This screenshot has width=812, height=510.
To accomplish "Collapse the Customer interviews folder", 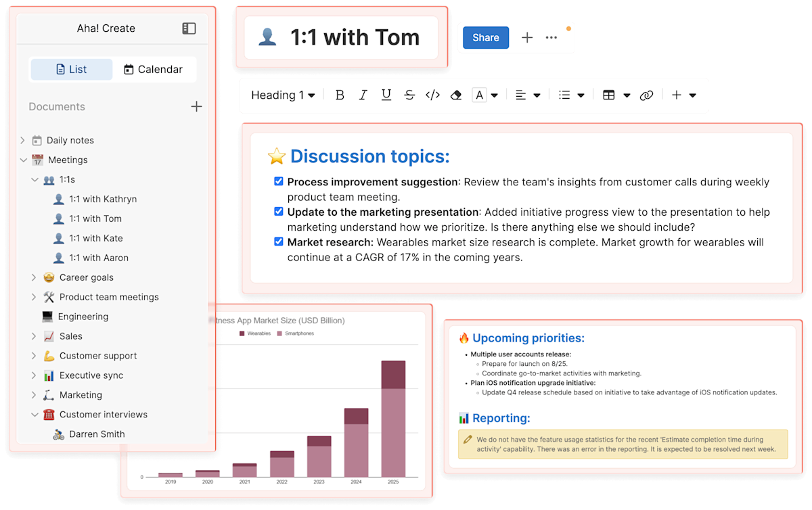I will [35, 415].
